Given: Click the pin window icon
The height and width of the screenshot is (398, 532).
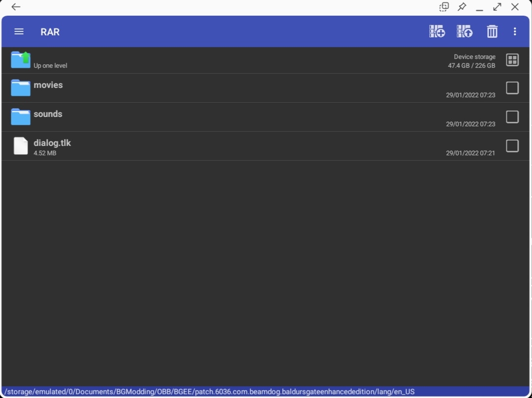Looking at the screenshot, I should click(462, 7).
